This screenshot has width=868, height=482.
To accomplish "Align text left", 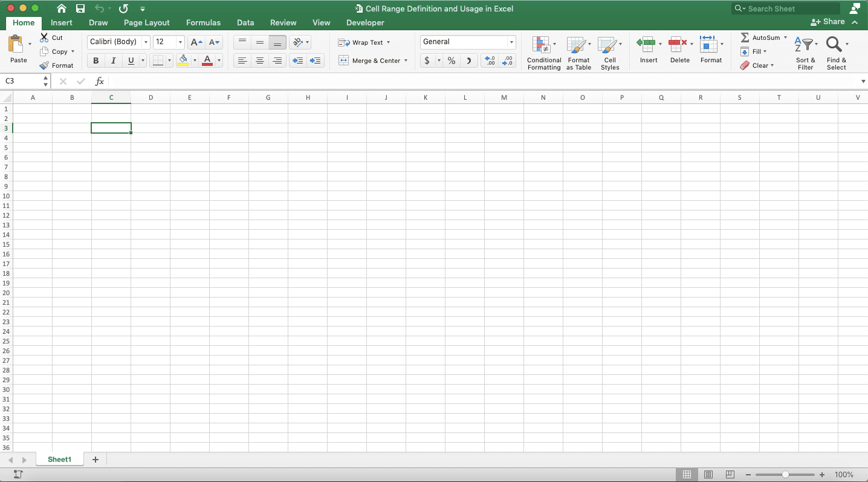I will pyautogui.click(x=242, y=60).
